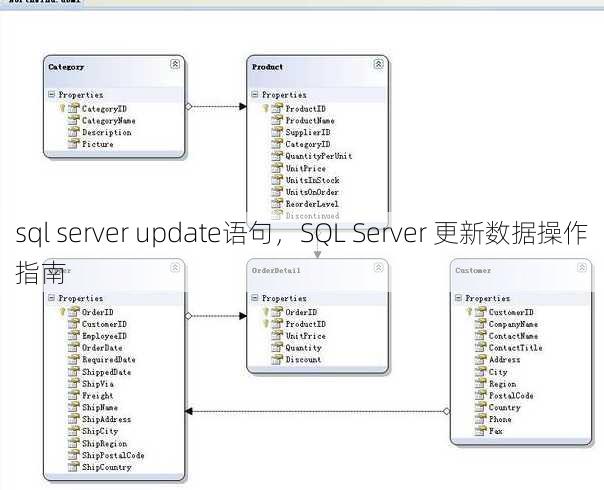
Task: Click the Discount property icon in OrderDetail
Action: pyautogui.click(x=277, y=359)
